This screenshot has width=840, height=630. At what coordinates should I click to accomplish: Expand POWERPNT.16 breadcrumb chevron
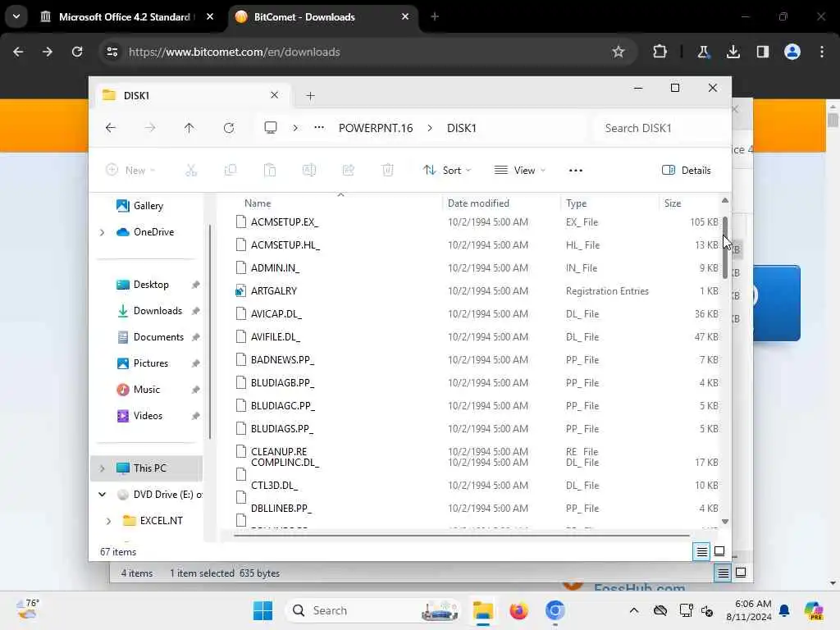tap(430, 127)
